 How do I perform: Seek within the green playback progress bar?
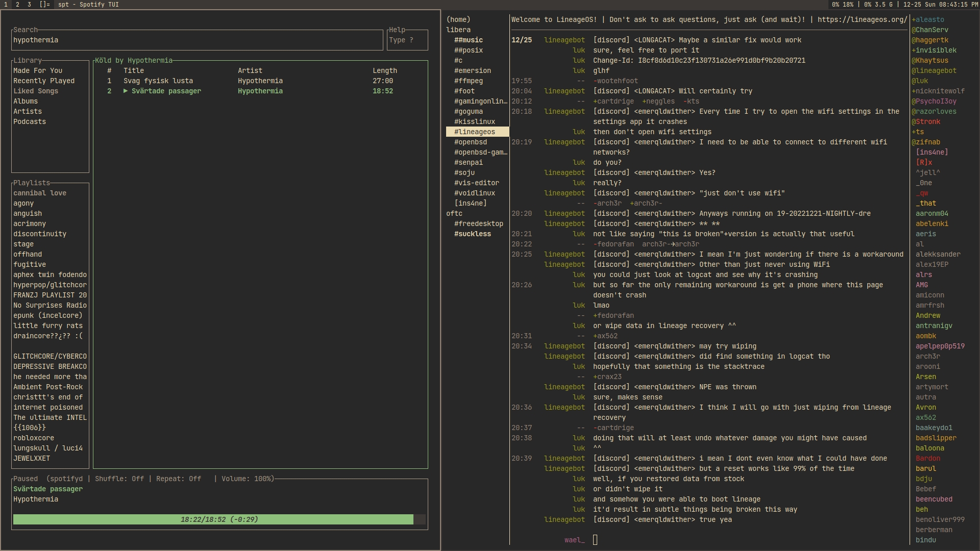pyautogui.click(x=219, y=519)
